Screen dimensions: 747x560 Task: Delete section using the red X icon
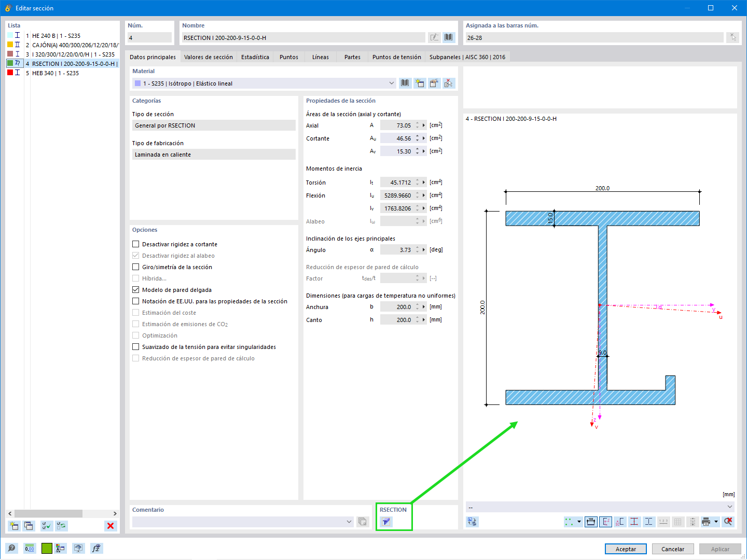[110, 526]
